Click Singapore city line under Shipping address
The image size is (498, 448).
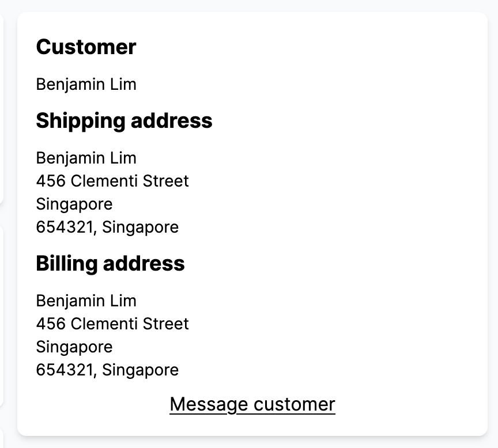pos(74,204)
